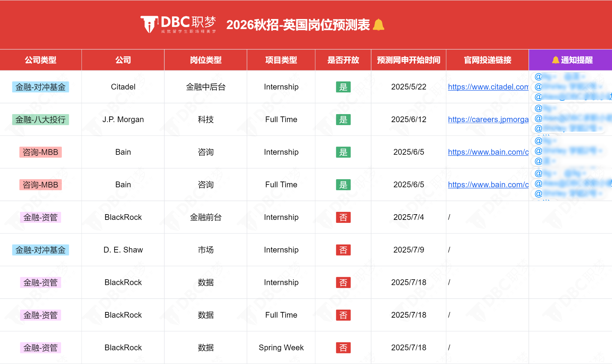Click the bell icon beside the title

click(x=378, y=25)
